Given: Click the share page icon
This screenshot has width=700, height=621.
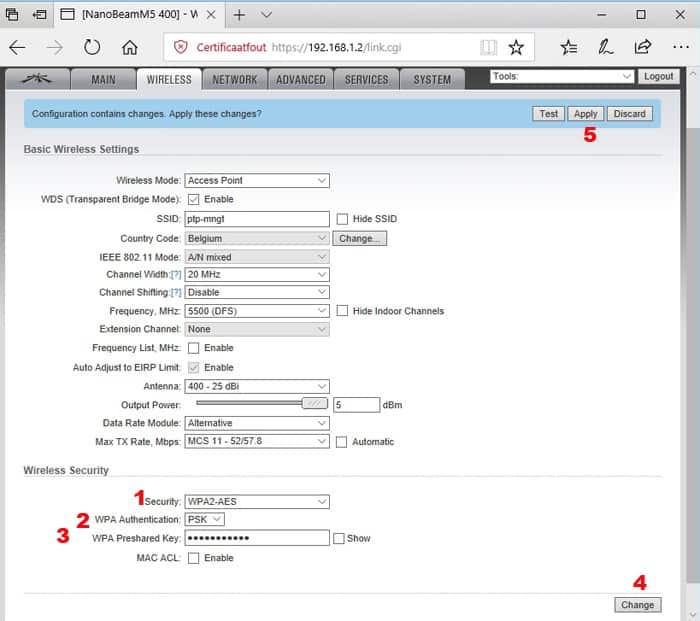Looking at the screenshot, I should 643,47.
